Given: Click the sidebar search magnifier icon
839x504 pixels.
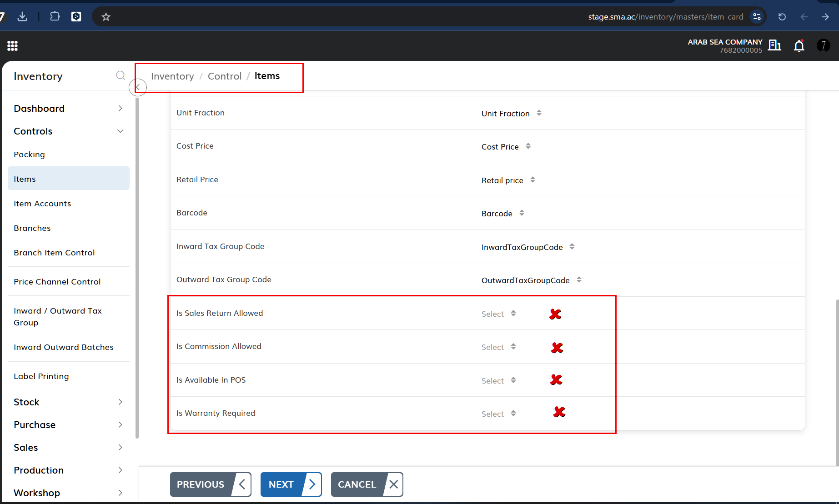Looking at the screenshot, I should [x=120, y=75].
